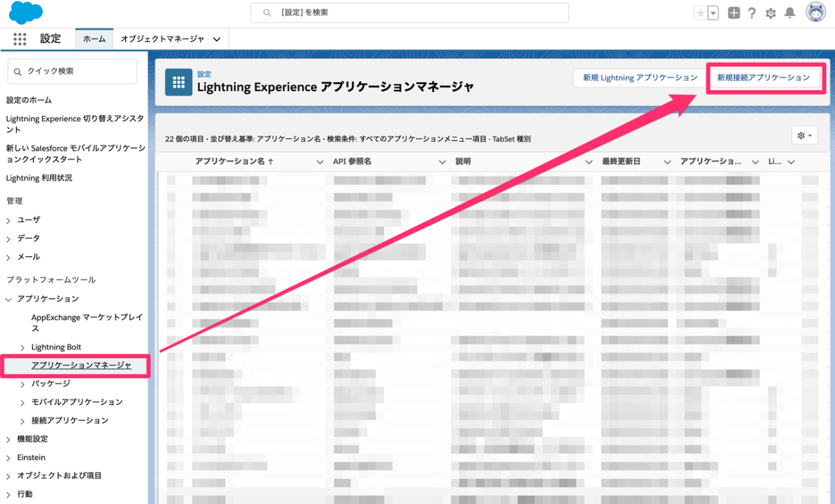Collapse the アプリケーション tree node
Screen dimensions: 835x504
point(8,299)
